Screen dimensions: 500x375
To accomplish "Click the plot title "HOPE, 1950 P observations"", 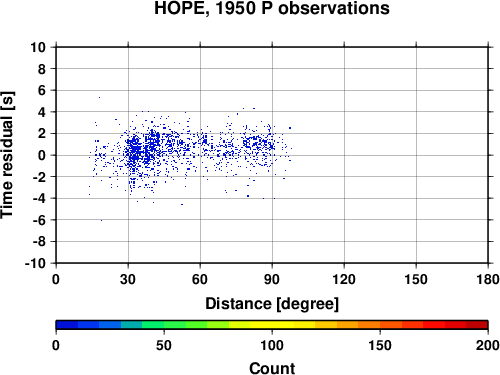I will 272,8.
